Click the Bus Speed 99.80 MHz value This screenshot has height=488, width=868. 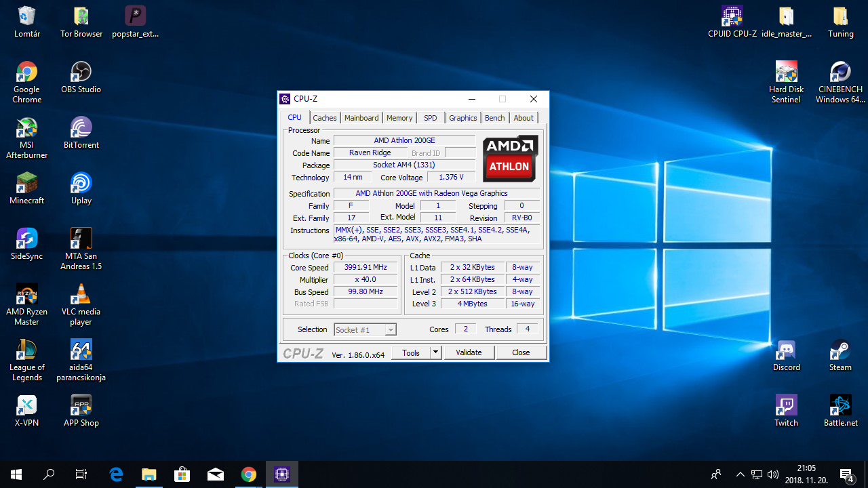click(x=366, y=291)
